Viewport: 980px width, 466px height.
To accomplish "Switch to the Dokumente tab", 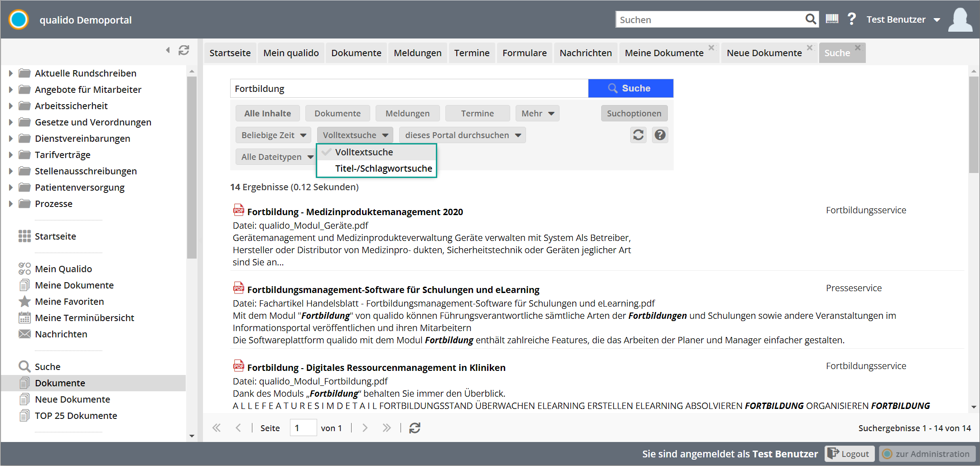I will (357, 53).
